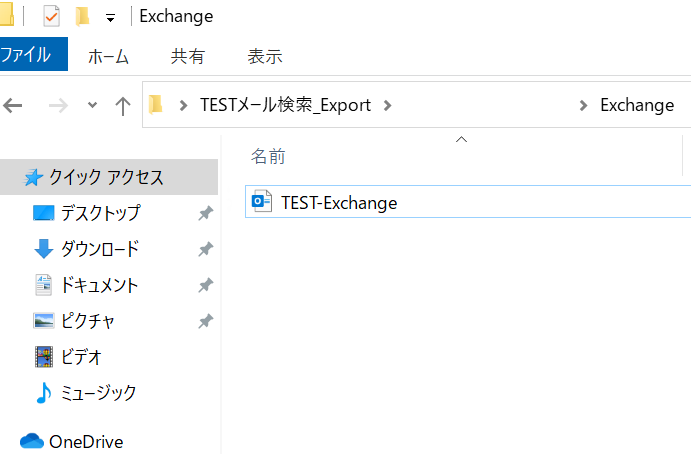Sort files by 名前 column header
The width and height of the screenshot is (691, 454).
click(268, 157)
